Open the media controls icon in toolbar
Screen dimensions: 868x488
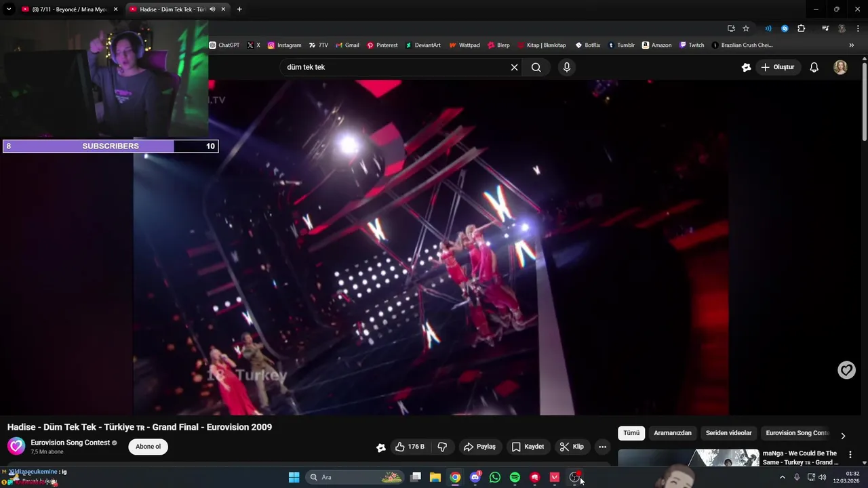point(825,28)
